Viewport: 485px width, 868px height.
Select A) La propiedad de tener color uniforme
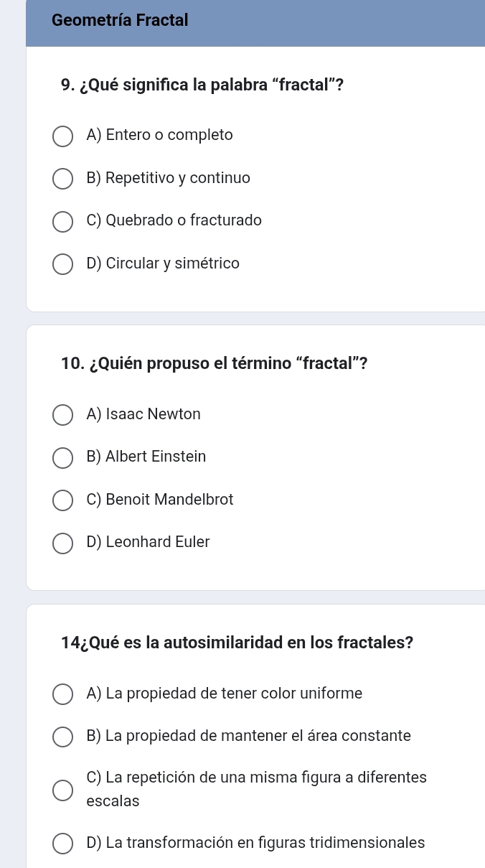(63, 695)
